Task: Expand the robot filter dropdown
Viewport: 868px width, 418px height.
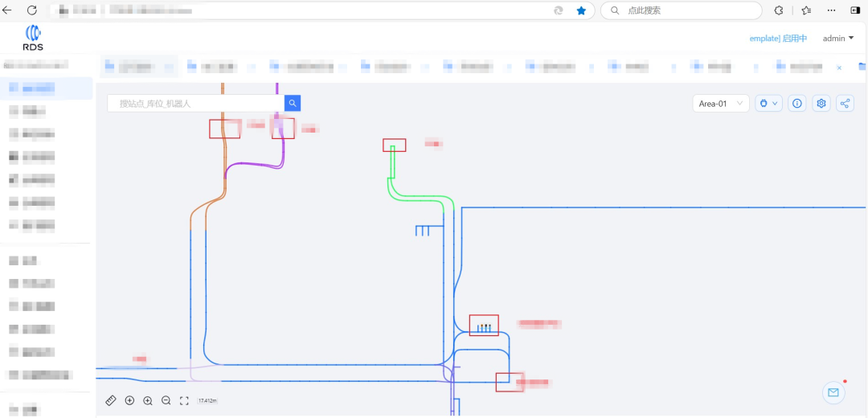Action: [768, 104]
